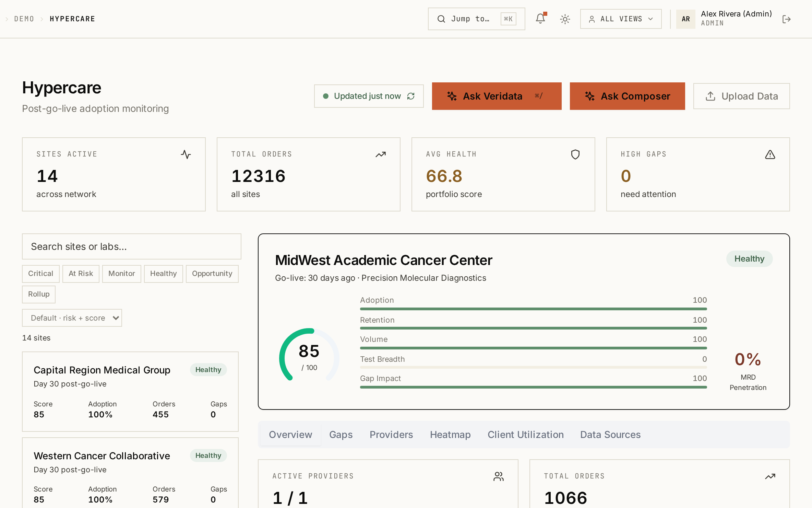The height and width of the screenshot is (508, 812).
Task: Click Alex Rivera (Admin) user name
Action: point(736,14)
